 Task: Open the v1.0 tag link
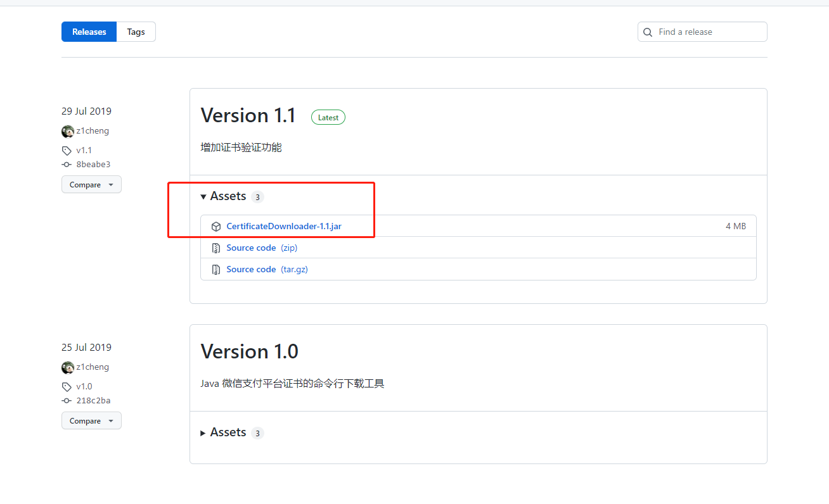point(84,387)
